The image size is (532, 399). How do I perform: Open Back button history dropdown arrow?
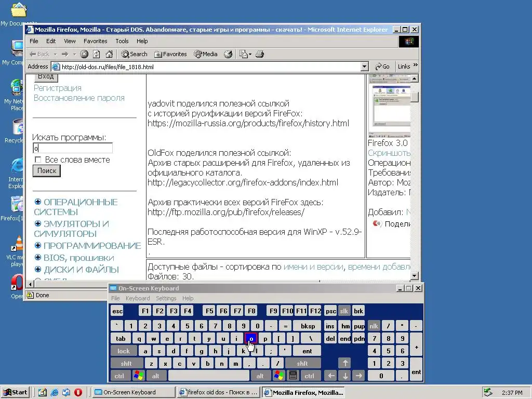click(x=55, y=54)
